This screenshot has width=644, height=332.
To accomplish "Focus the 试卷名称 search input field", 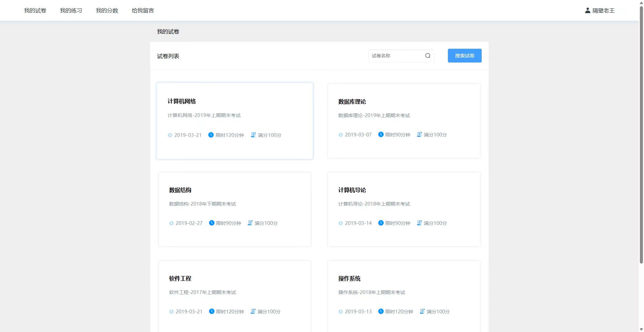I will tap(401, 56).
